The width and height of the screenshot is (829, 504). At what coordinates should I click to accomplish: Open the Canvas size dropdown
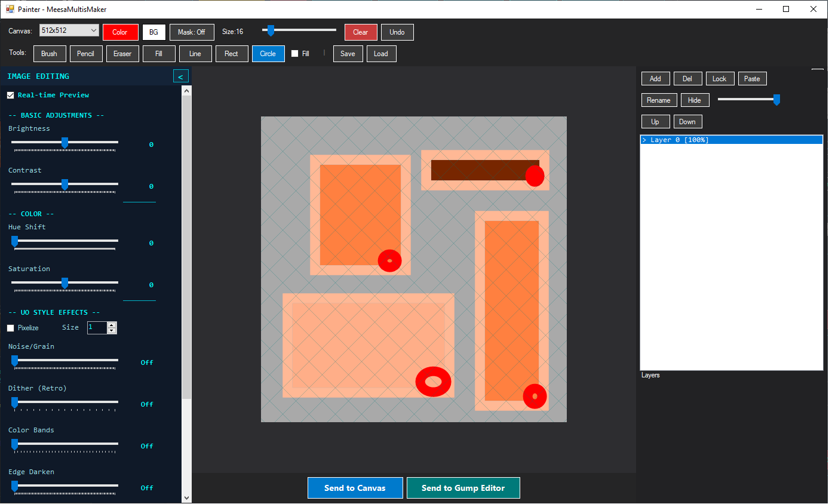[x=69, y=30]
